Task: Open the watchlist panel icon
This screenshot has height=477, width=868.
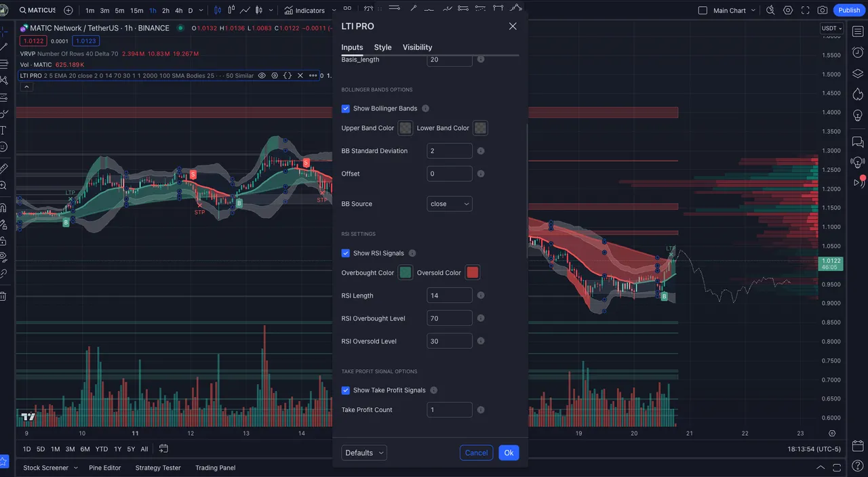Action: [858, 31]
